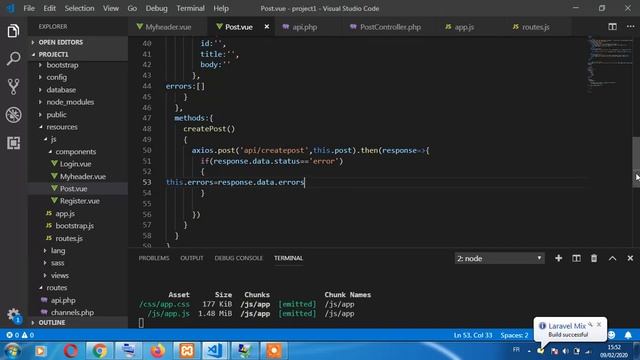
Task: Open XAMPP from the taskbar
Action: click(x=187, y=351)
